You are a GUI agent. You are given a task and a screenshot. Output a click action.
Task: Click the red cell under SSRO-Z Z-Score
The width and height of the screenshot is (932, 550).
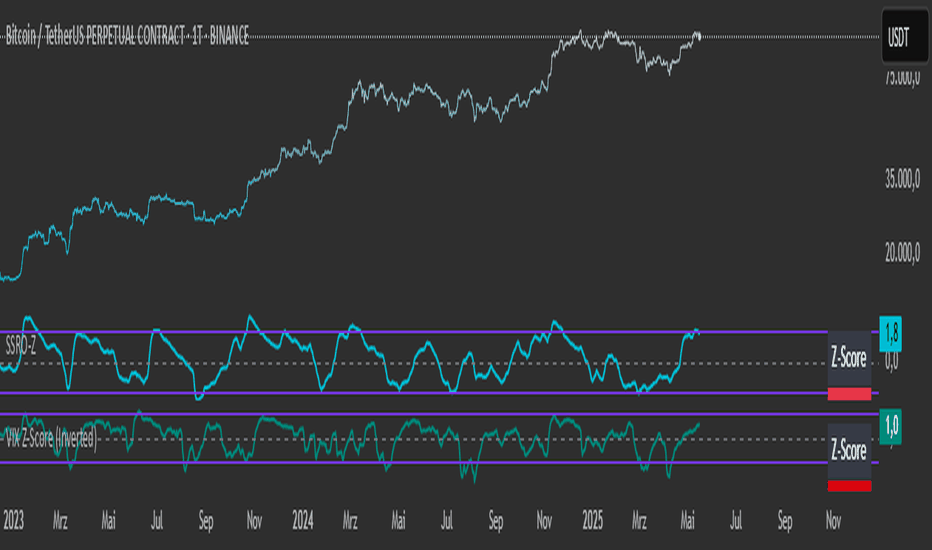849,394
